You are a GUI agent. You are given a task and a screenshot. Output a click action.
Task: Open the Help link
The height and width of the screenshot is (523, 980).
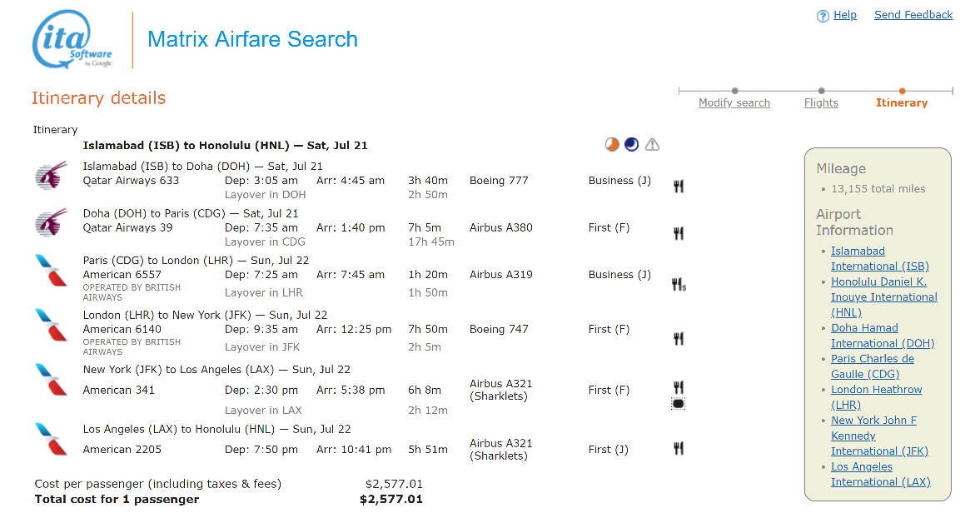[x=845, y=15]
